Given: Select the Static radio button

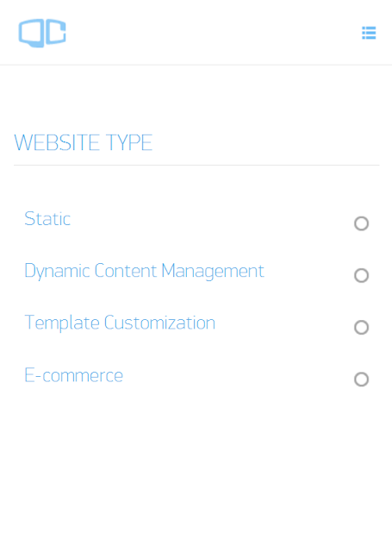Looking at the screenshot, I should (361, 223).
